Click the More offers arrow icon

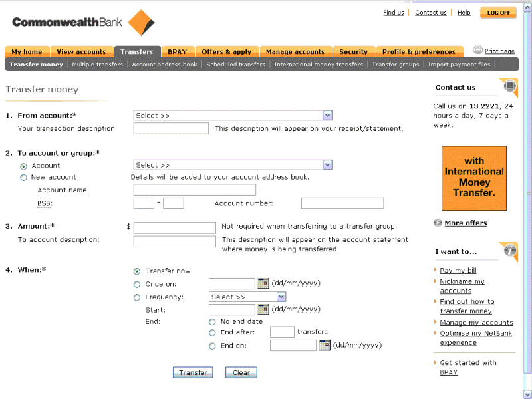tap(438, 223)
